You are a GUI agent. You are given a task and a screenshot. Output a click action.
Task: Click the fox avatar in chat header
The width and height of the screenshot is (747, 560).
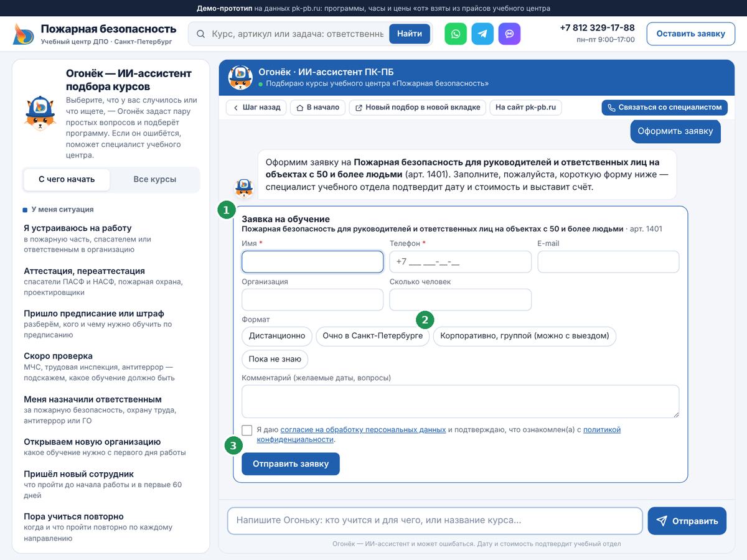pyautogui.click(x=240, y=77)
